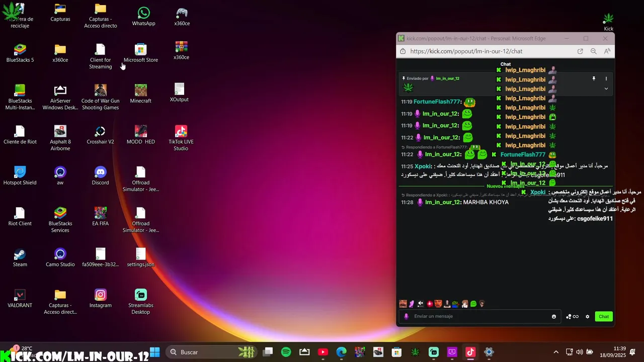The height and width of the screenshot is (362, 644).
Task: Open the Microsoft Store desktop shortcut
Action: click(141, 53)
